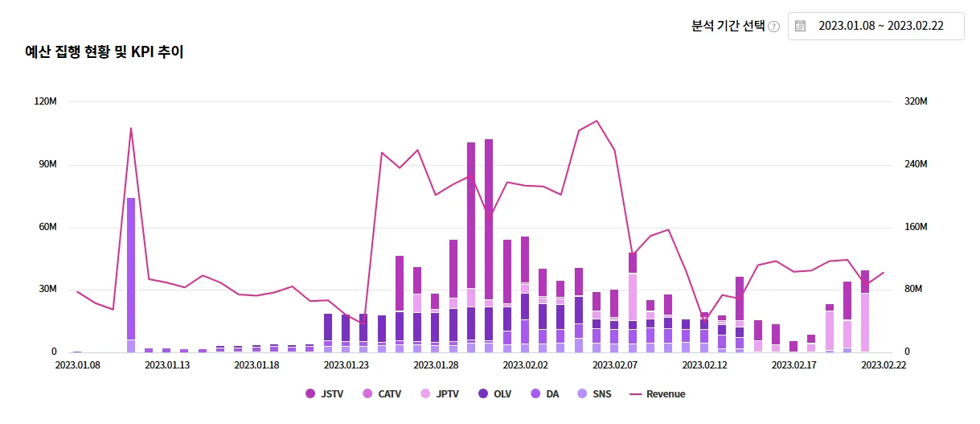Viewport: 980px width, 424px height.
Task: Click the left axis value 90M
Action: pos(48,164)
